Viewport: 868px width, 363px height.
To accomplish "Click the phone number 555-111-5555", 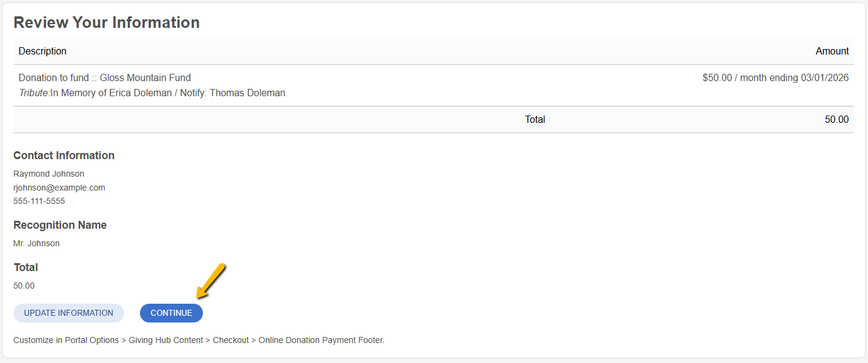I will tap(39, 201).
